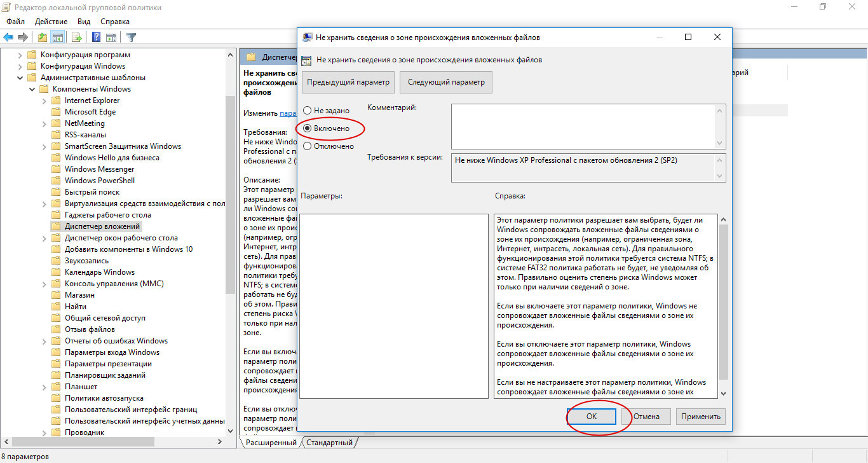Collapse the Административные шаблоны node
Viewport: 868px width, 463px height.
coord(20,78)
